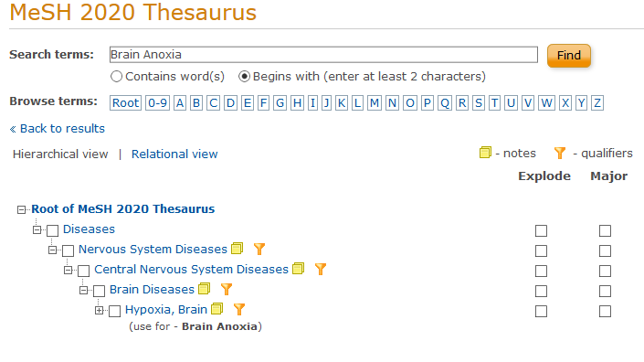Go back to results
Image resolution: width=644 pixels, height=362 pixels.
coord(57,129)
